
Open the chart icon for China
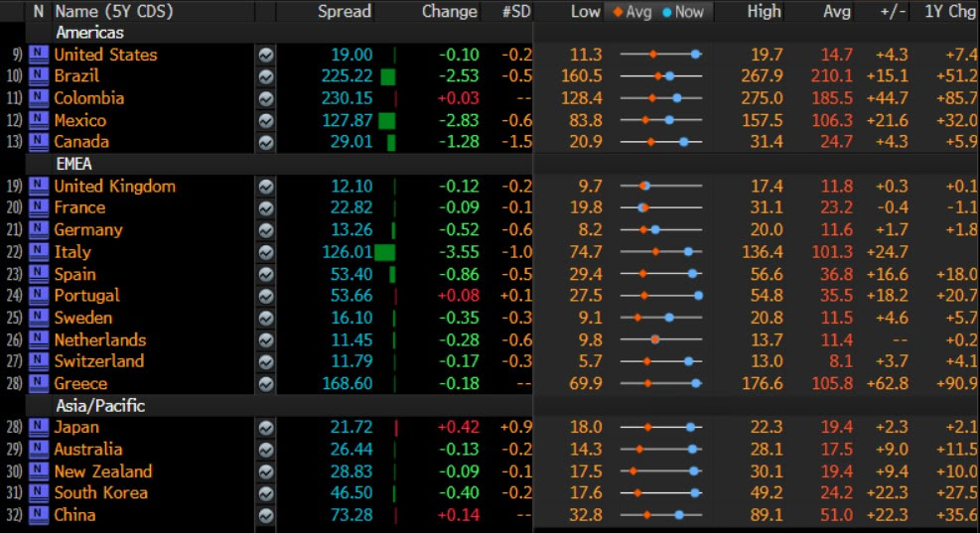[266, 515]
